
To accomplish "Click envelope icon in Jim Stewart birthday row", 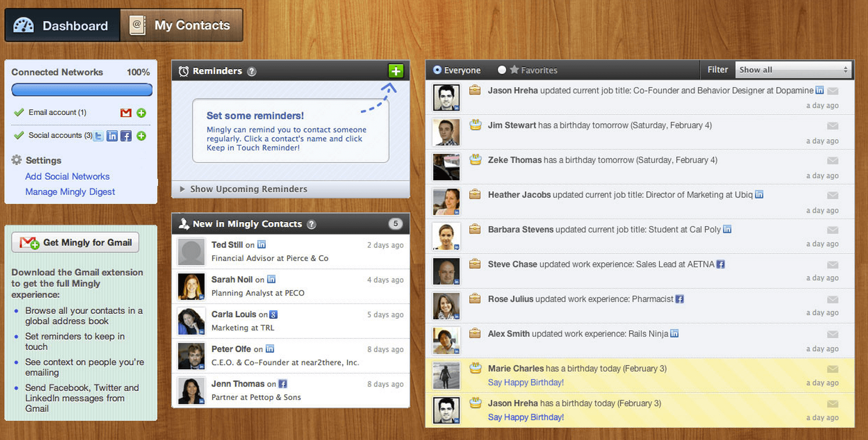I will (x=833, y=126).
